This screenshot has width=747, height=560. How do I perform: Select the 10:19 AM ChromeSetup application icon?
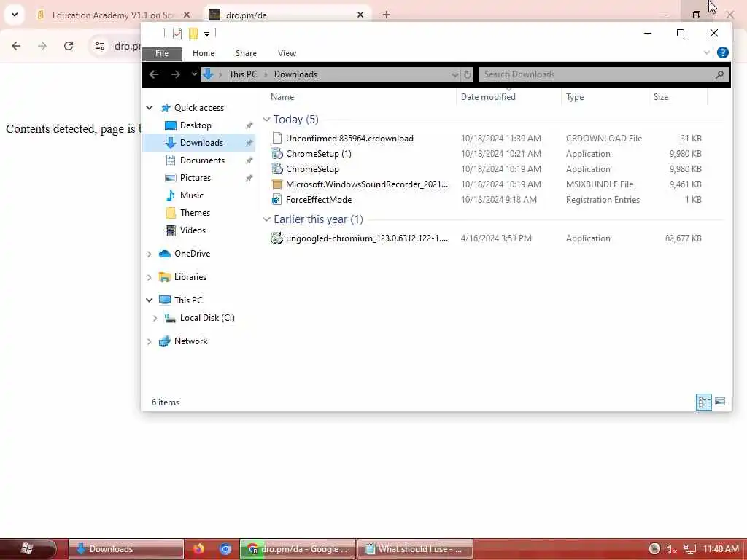[276, 169]
